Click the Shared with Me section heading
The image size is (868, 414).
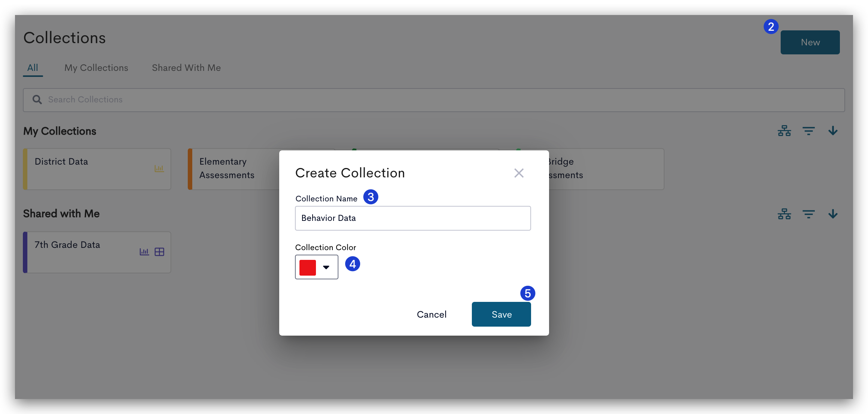(x=61, y=214)
